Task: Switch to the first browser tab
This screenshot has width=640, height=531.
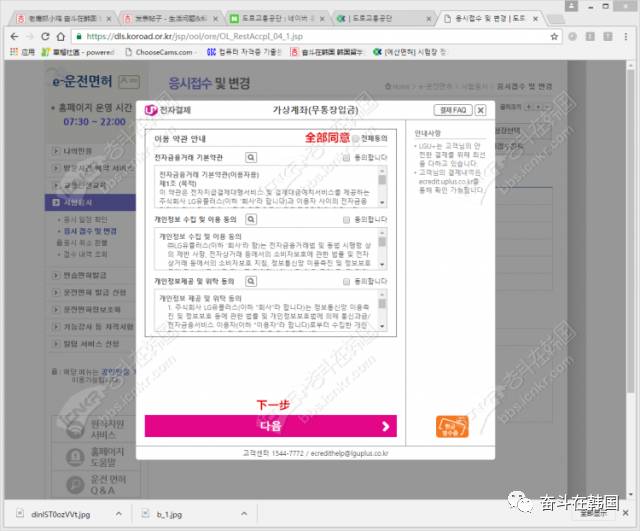Action: click(63, 19)
